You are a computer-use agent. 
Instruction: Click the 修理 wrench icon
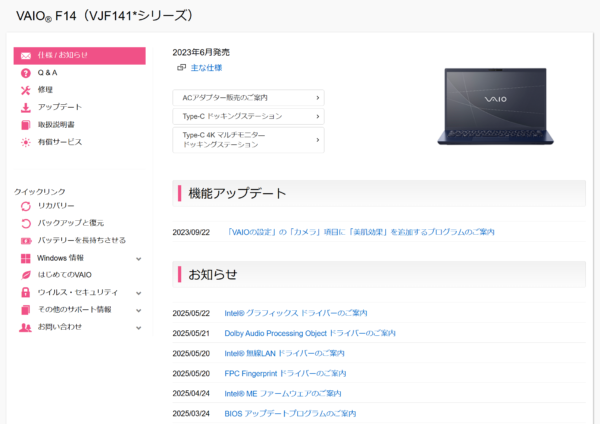pyautogui.click(x=26, y=90)
